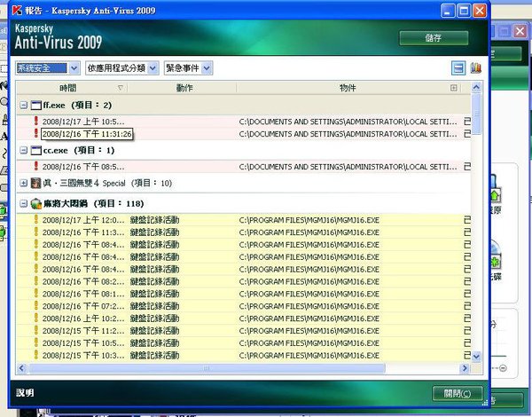Click detail icon at end of cc.exe event row
Screen dimensions: 532x417
coord(467,167)
